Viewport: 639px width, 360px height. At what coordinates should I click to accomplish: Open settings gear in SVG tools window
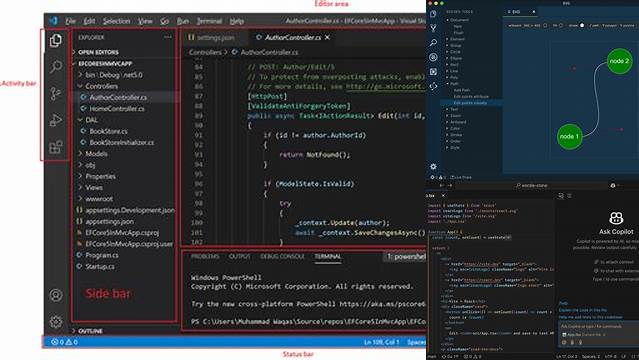point(433,166)
